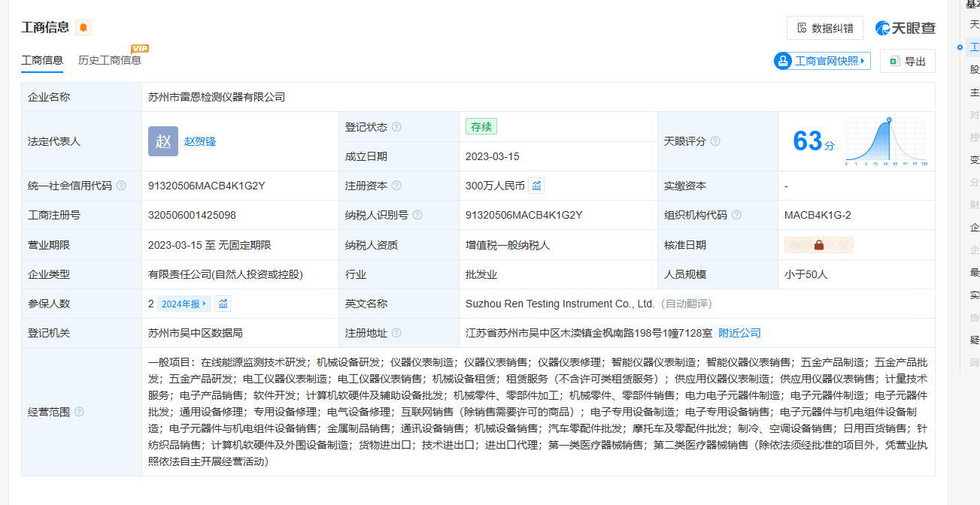Viewport: 980px width, 505px height.
Task: Click the 63分 score distribution chart
Action: pos(886,141)
